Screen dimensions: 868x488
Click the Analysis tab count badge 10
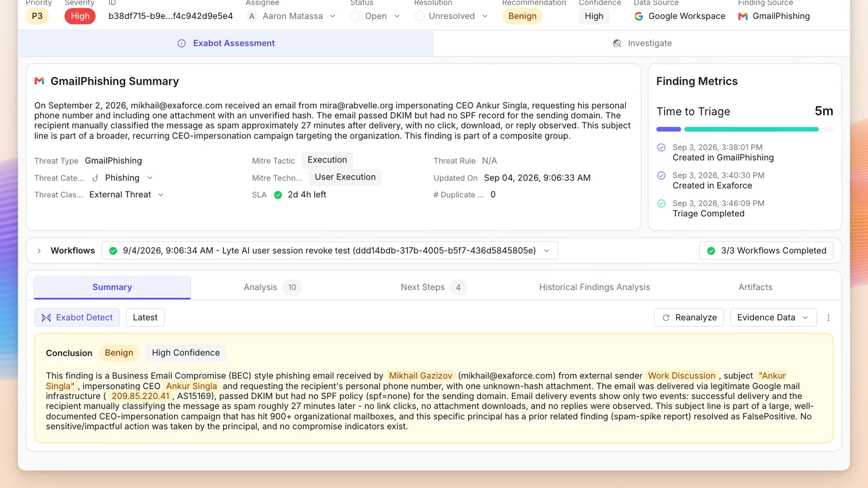pos(292,287)
